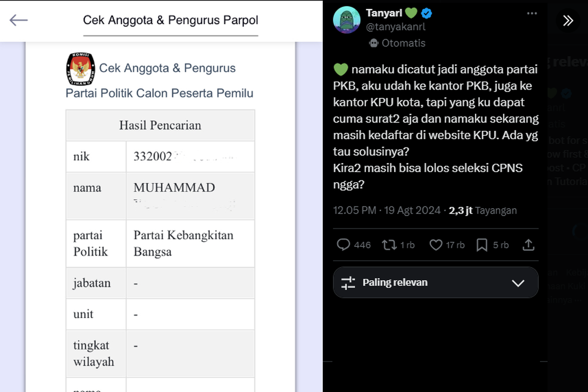Select the Hasil Pencarian table header
588x392 pixels.
click(x=160, y=125)
